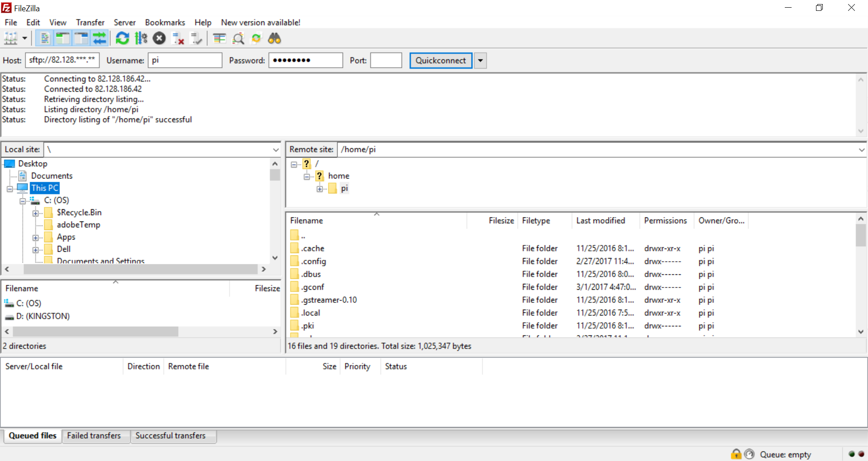This screenshot has height=461, width=868.
Task: Open the Server menu
Action: (x=125, y=22)
